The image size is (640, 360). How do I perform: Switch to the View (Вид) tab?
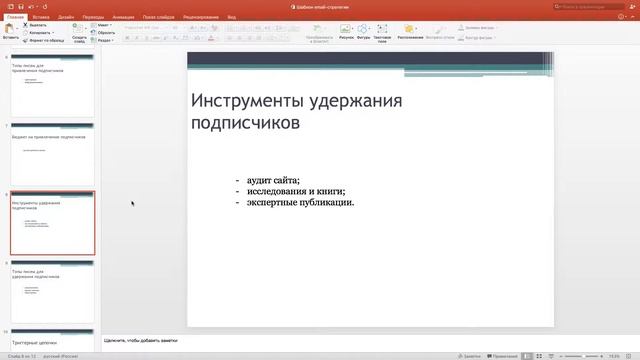pos(231,17)
